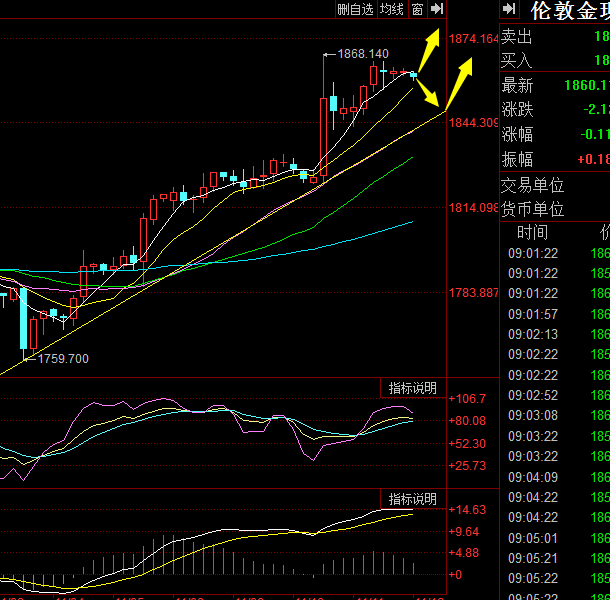610x600 pixels.
Task: Select the 09:01:57 trade record
Action: click(533, 314)
